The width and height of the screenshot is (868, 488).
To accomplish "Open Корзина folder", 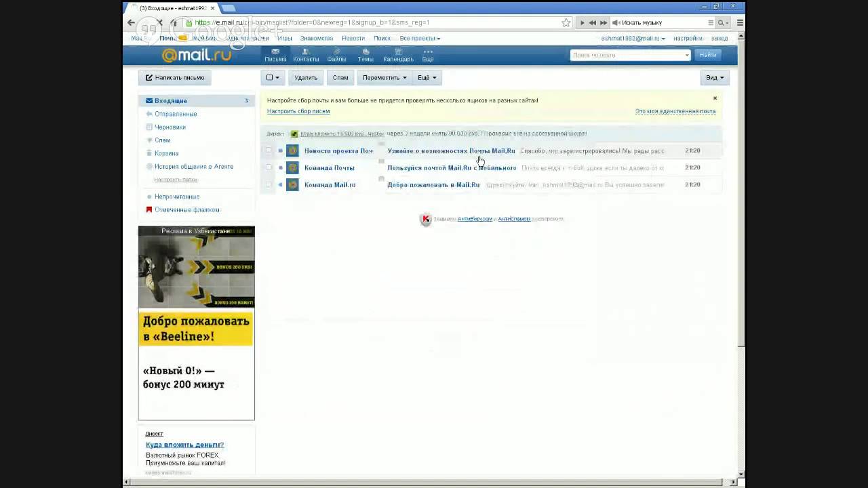I will click(x=166, y=153).
